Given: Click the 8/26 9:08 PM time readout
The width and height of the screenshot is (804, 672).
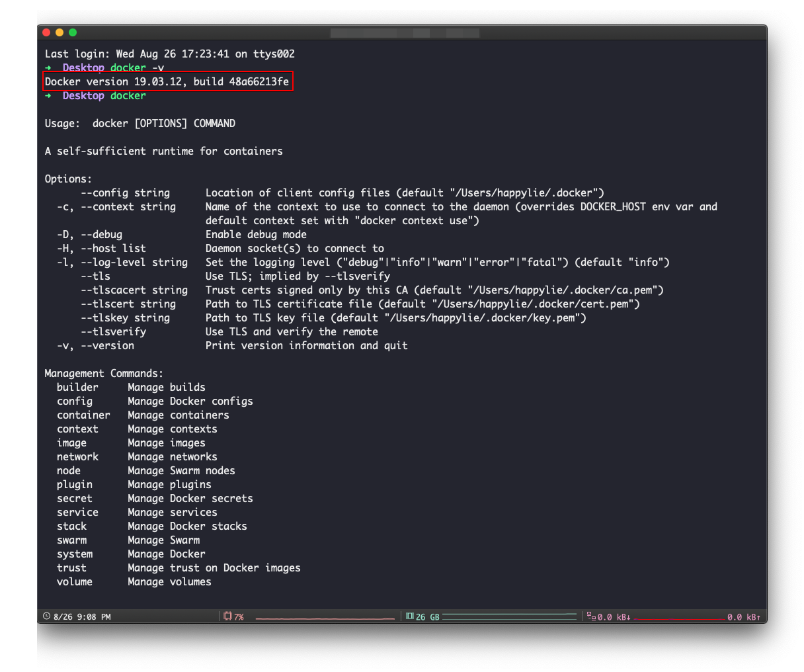Looking at the screenshot, I should click(82, 617).
